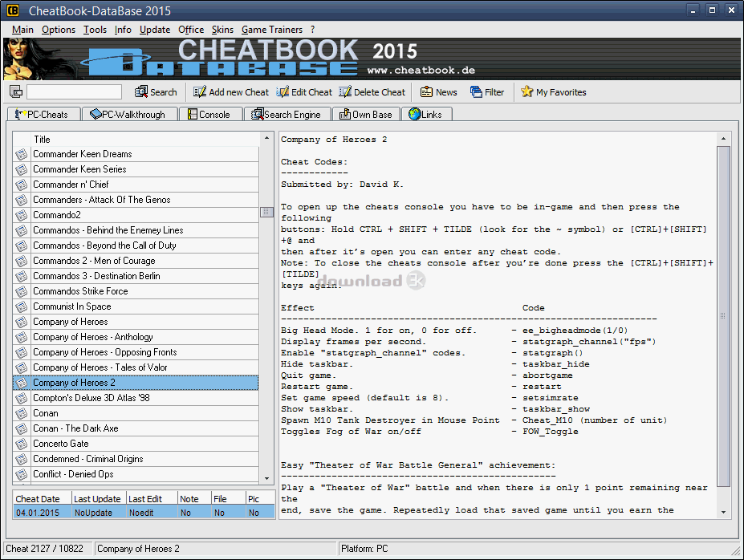Click the Search toolbar icon
Screen dimensions: 744x560
tap(141, 91)
